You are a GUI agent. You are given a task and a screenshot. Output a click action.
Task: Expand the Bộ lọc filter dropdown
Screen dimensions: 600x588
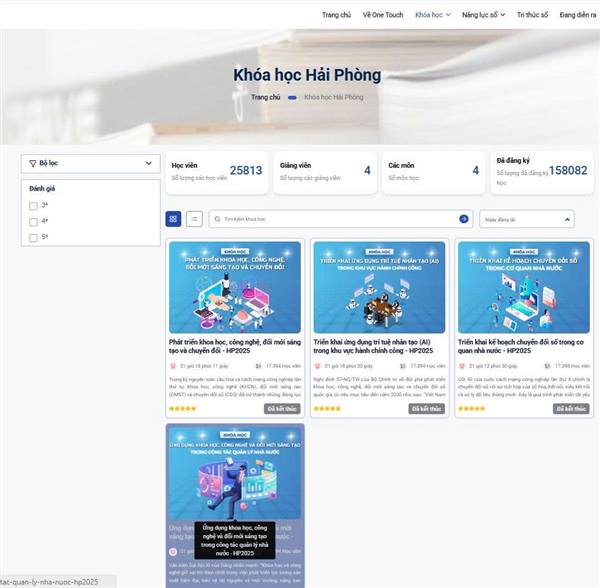91,163
